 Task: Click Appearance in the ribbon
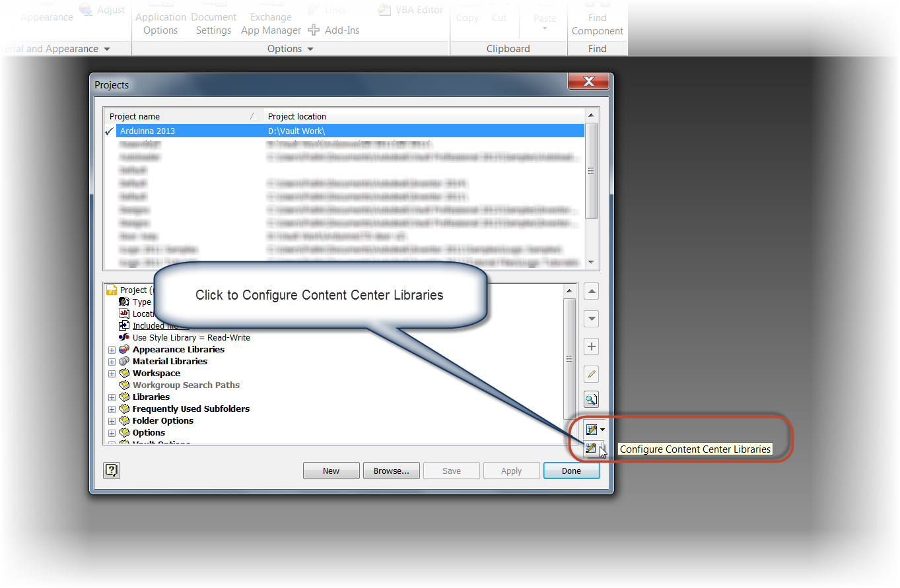point(47,17)
